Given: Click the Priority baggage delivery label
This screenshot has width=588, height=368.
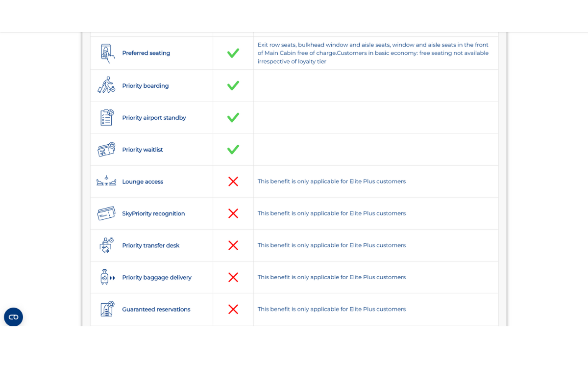Looking at the screenshot, I should [157, 277].
